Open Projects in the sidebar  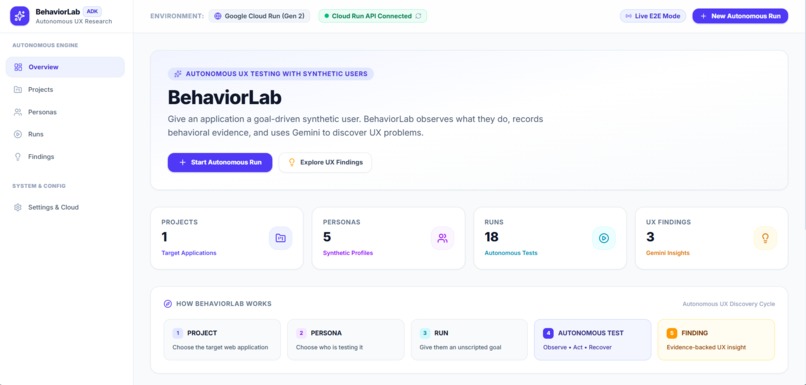[65, 89]
